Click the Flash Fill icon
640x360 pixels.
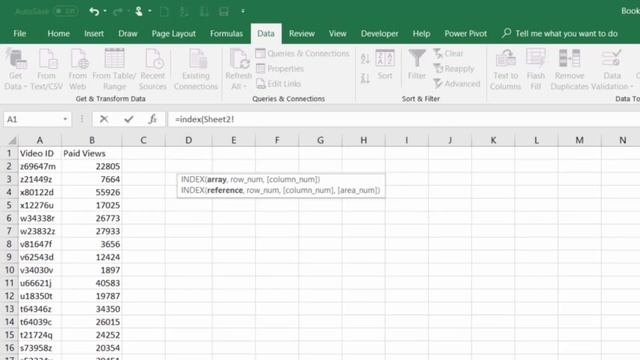coord(536,69)
